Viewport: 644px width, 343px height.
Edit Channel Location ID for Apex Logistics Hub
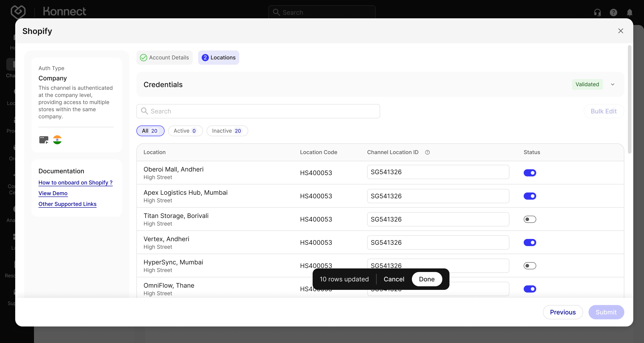[x=438, y=196]
